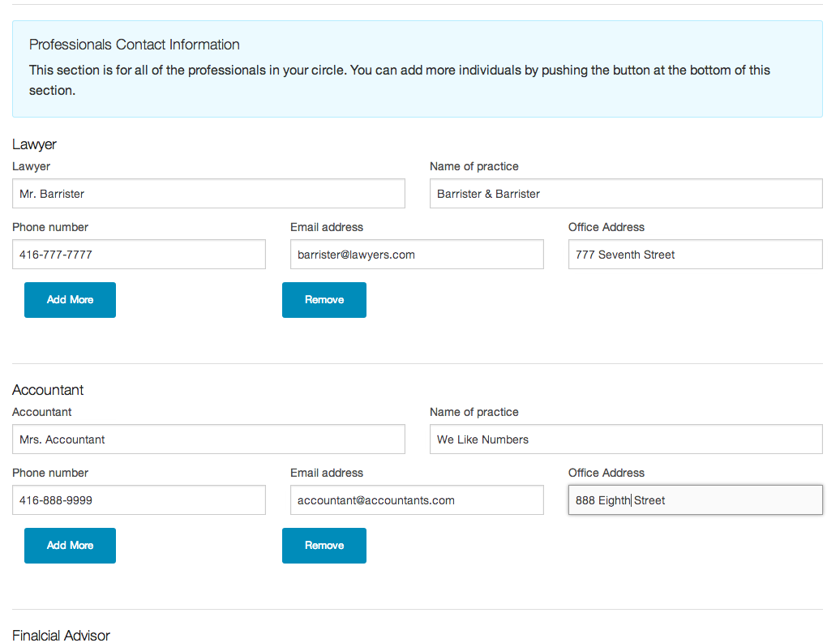Click the Lawyer section heading
The image size is (840, 643).
click(34, 144)
